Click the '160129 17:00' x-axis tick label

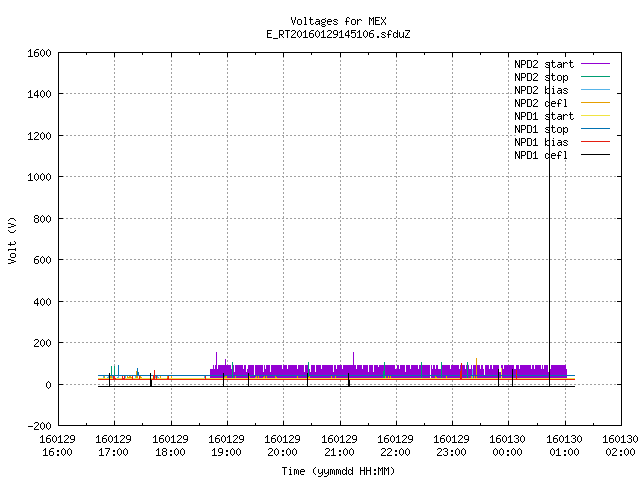[x=113, y=446]
